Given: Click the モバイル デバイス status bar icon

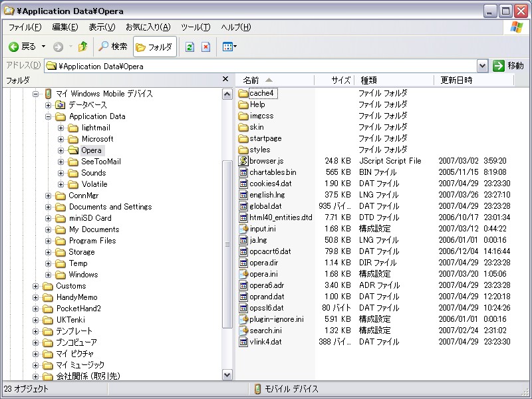Looking at the screenshot, I should [x=257, y=389].
